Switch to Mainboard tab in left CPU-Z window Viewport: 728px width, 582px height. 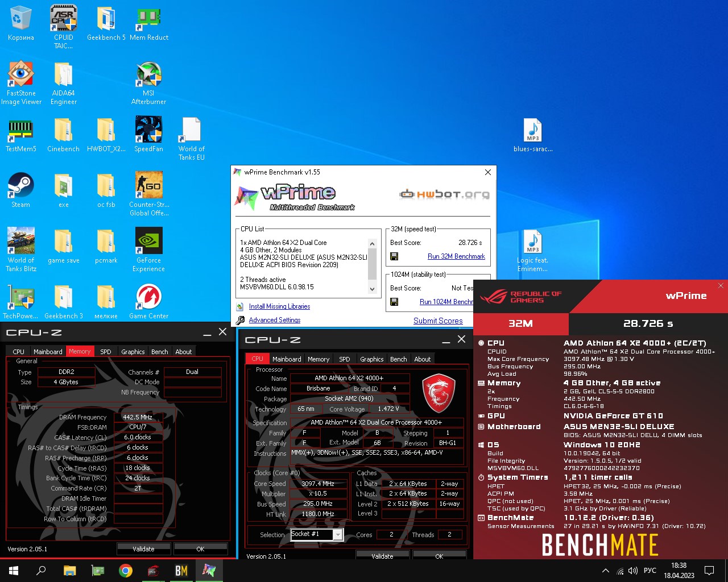pyautogui.click(x=48, y=352)
